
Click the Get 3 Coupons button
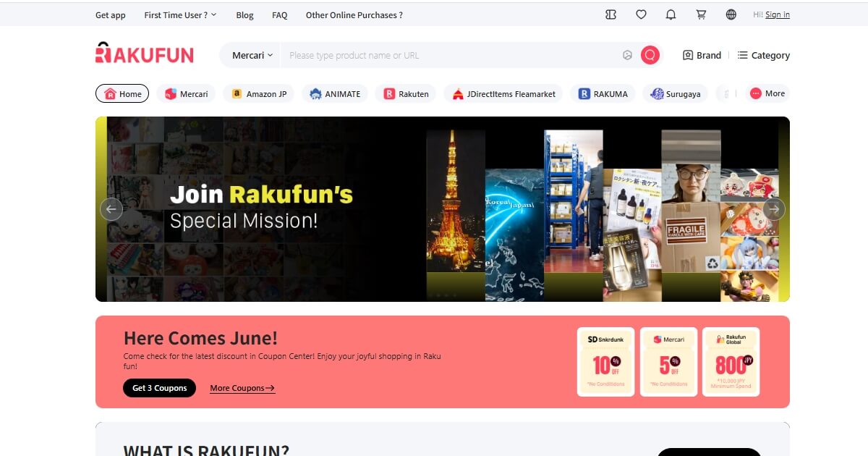[159, 388]
